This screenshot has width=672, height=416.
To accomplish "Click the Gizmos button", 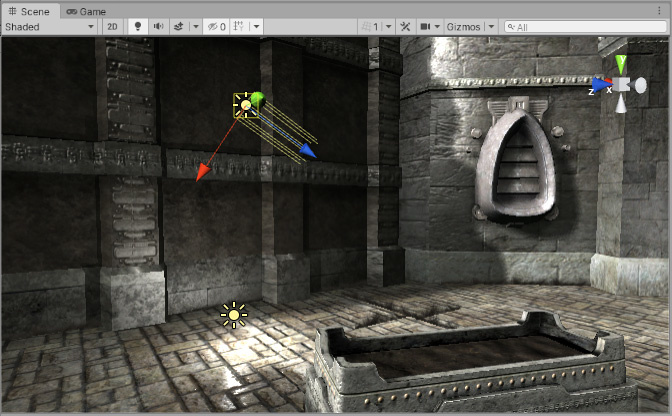I will (463, 27).
